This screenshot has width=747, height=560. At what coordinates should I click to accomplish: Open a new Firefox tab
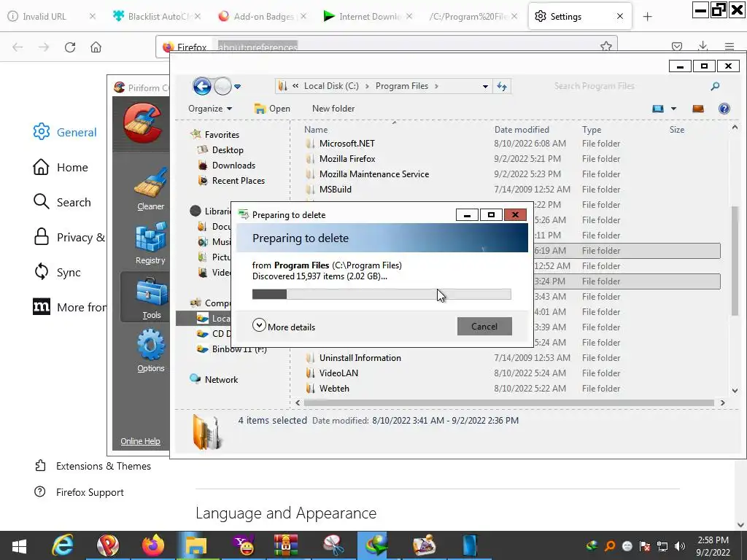coord(647,17)
